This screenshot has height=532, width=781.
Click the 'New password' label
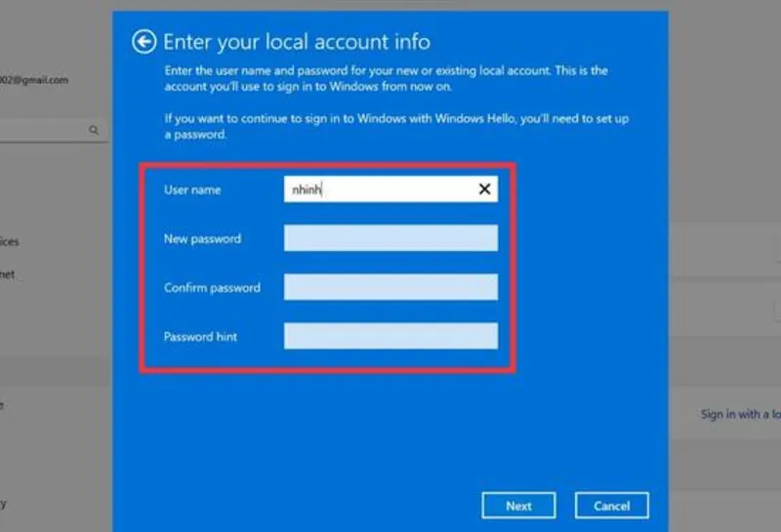pos(202,239)
